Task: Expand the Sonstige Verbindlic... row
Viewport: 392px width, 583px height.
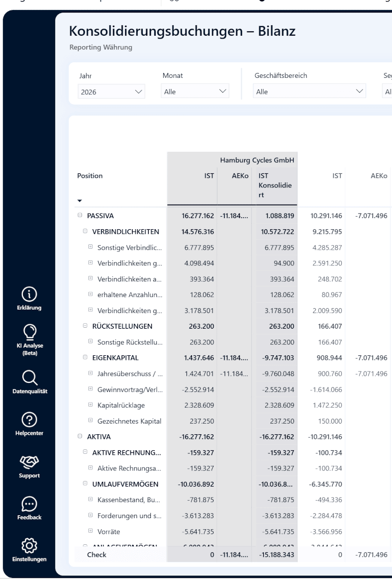Action: 90,247
